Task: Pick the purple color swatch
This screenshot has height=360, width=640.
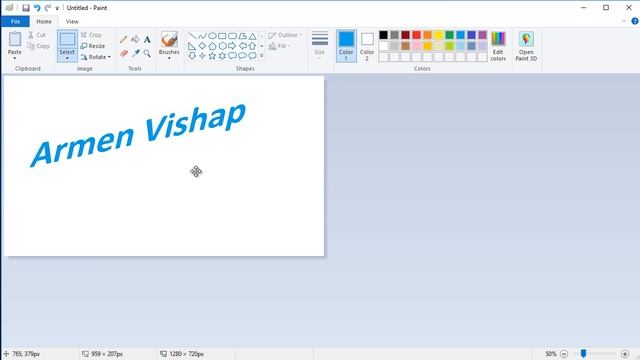Action: (x=482, y=35)
